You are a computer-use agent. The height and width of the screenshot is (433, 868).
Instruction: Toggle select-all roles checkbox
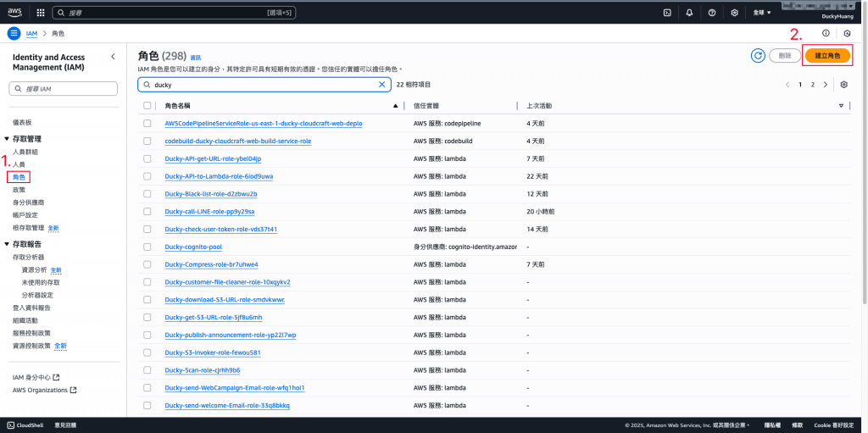click(147, 105)
